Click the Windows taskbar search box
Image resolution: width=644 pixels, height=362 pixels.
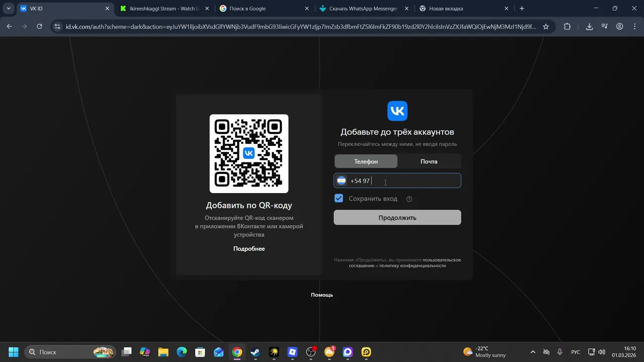tap(70, 352)
